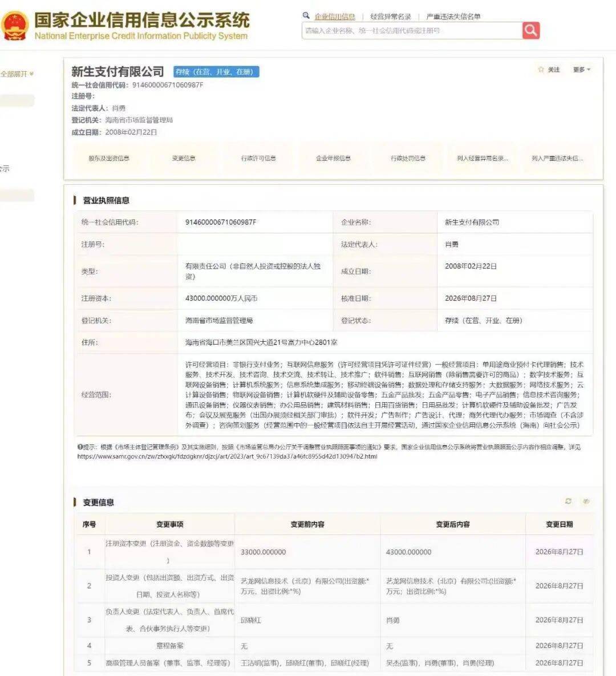Click the 章程备案 row item
Viewport: 616px width, 676px height.
[169, 646]
